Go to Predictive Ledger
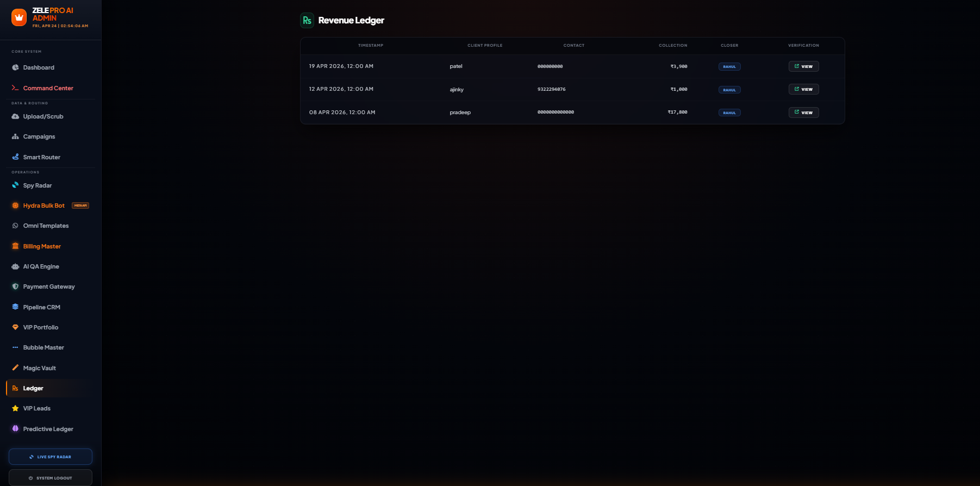 (x=51, y=428)
